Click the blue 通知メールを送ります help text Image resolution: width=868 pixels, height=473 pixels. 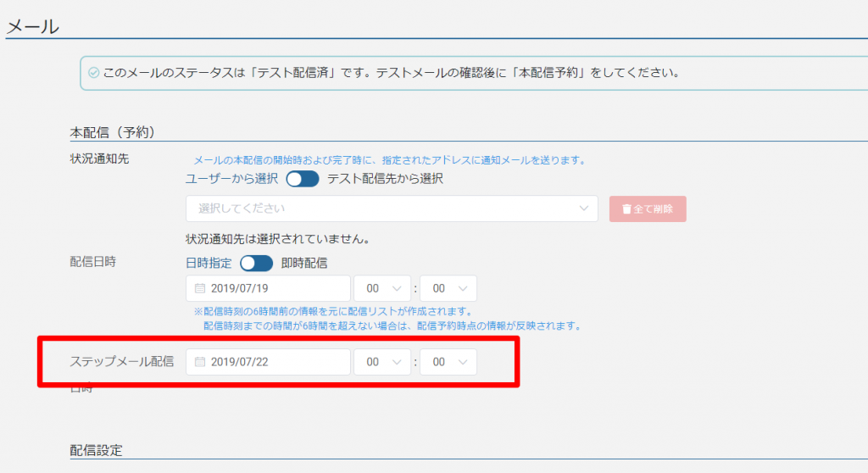tap(390, 160)
